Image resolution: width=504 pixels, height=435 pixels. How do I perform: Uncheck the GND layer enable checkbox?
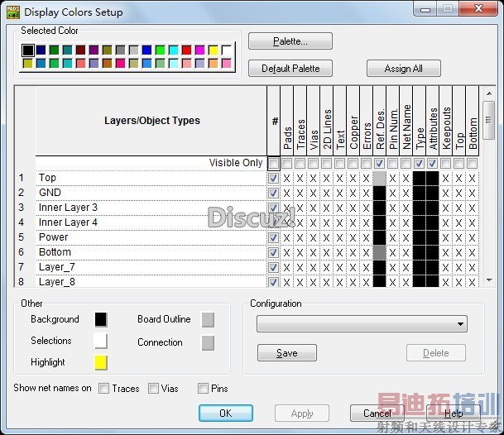click(x=274, y=193)
